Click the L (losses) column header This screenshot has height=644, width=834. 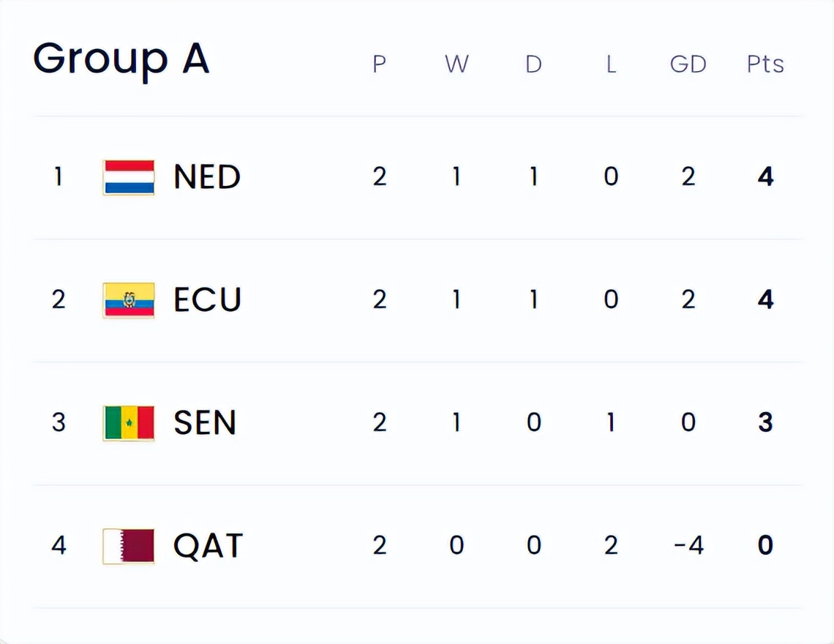tap(611, 64)
